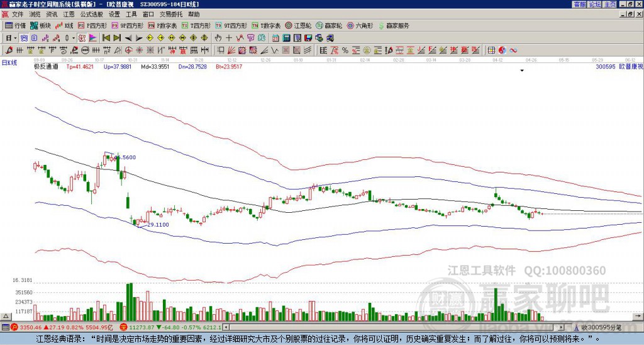This screenshot has height=345, width=644.
Task: Open the 浏览 menu
Action: 35,14
